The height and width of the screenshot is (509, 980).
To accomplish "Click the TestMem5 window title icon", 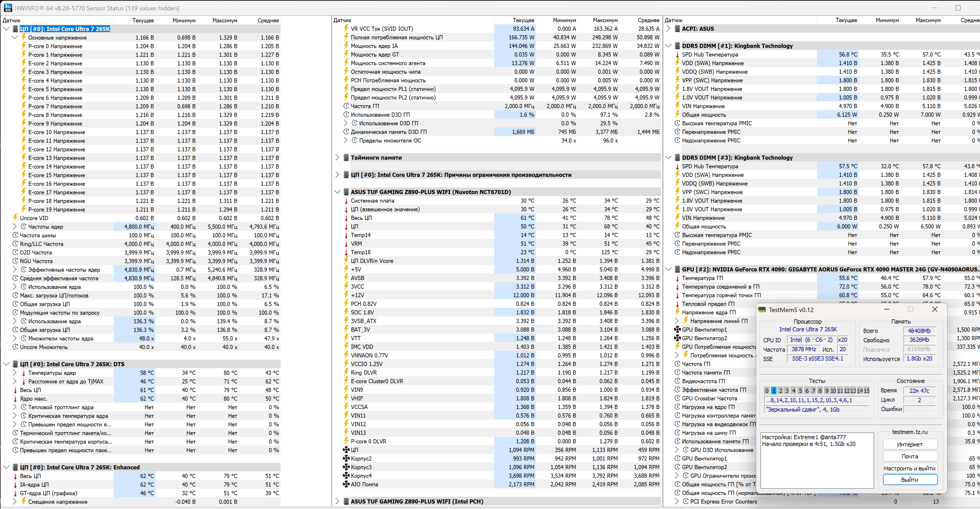I will [762, 310].
